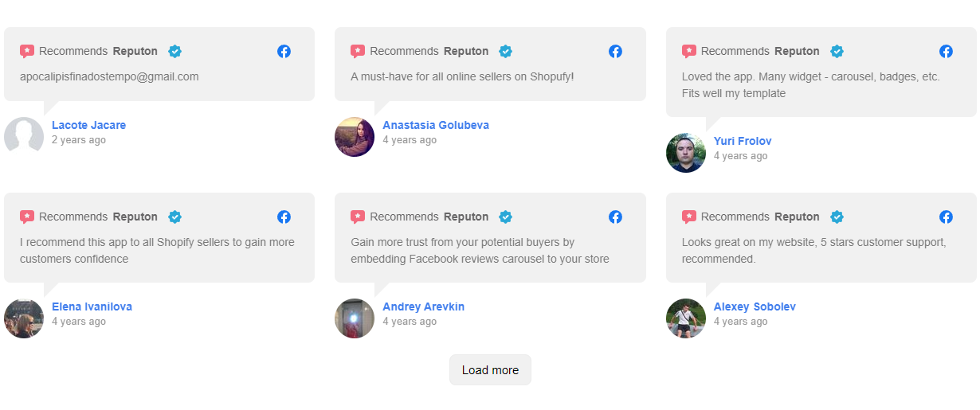
Task: Select Andrey Arevkin's avatar photo
Action: point(355,318)
